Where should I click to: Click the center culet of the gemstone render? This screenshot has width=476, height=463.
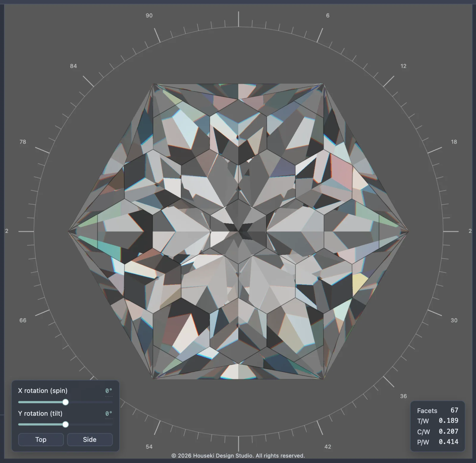pos(238,231)
